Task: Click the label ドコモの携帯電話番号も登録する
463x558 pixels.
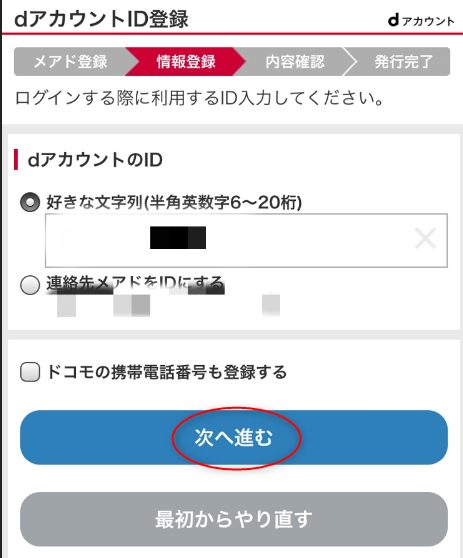Action: coord(167,372)
